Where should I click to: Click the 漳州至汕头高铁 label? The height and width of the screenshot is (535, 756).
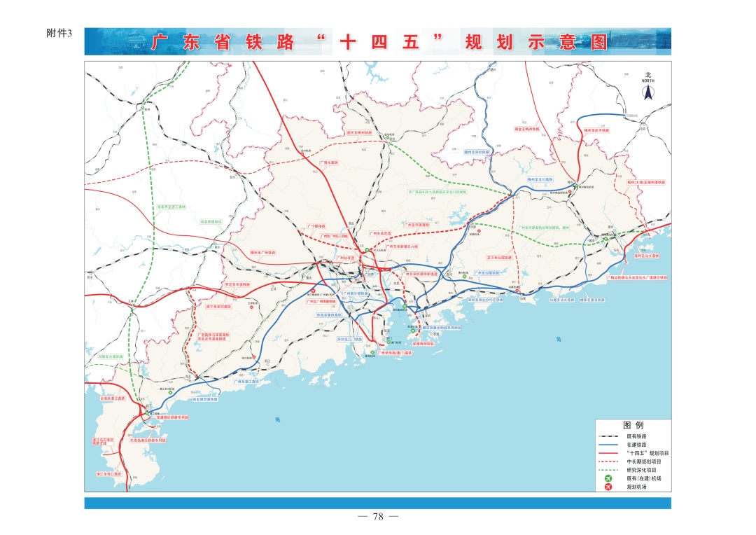[x=646, y=256]
